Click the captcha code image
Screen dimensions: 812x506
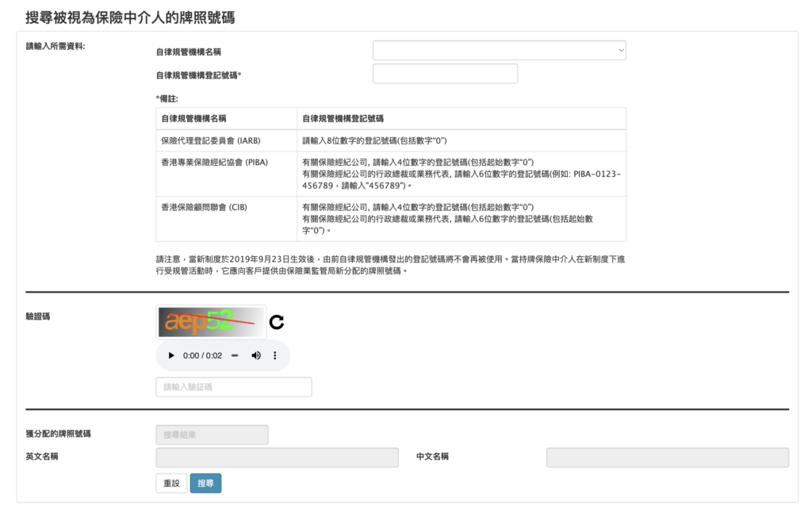pyautogui.click(x=211, y=321)
